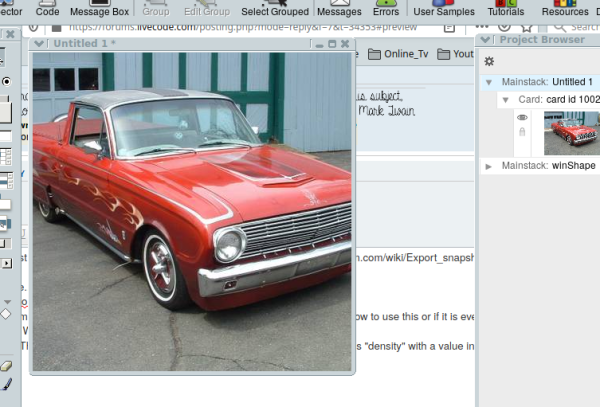This screenshot has height=407, width=600.
Task: Select the eraser tool in tools palette
Action: click(x=7, y=366)
